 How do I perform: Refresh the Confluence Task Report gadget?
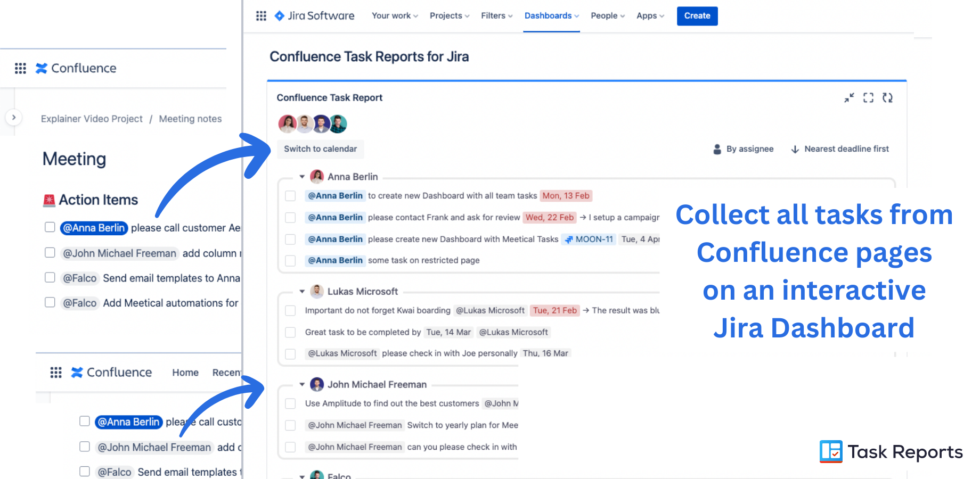point(887,98)
